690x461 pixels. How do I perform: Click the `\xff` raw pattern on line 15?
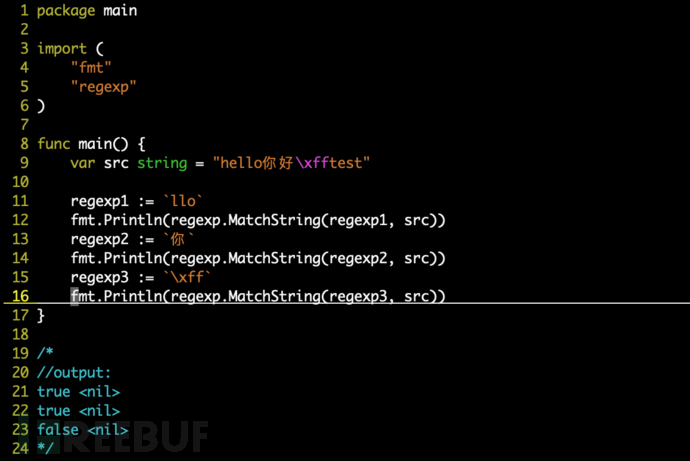click(187, 277)
